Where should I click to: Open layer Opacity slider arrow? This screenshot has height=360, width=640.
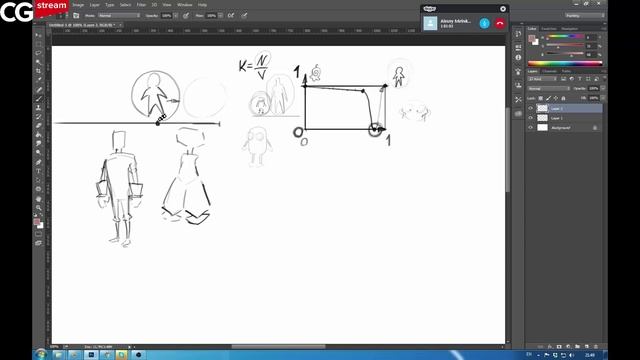603,89
